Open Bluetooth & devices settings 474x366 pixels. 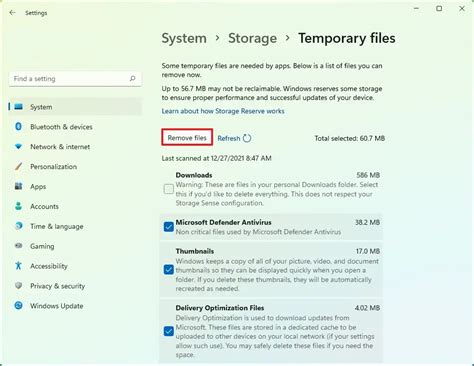pyautogui.click(x=75, y=127)
